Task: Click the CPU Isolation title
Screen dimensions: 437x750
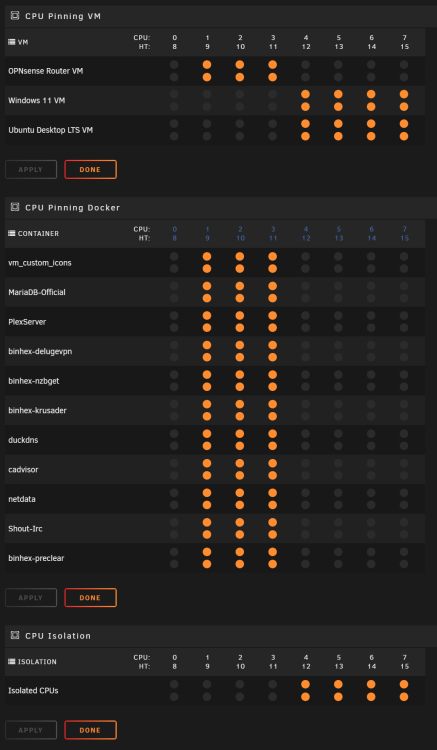Action: (x=58, y=636)
